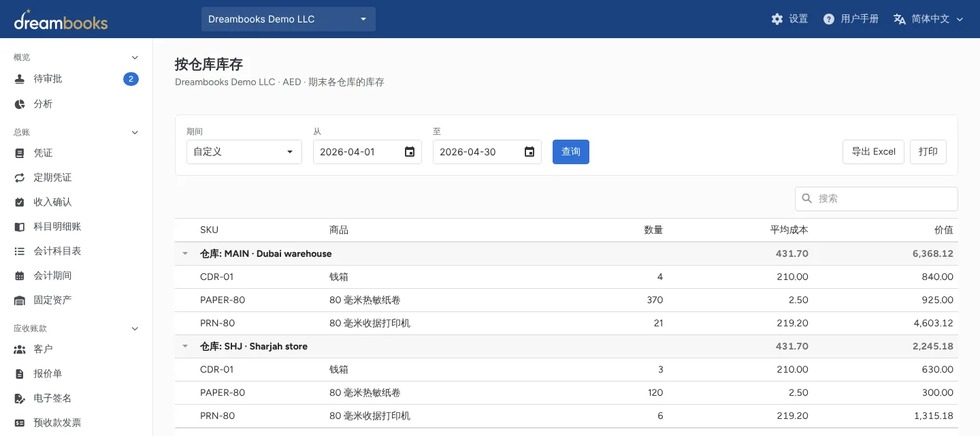Go to 分析 in the sidebar
This screenshot has height=436, width=980.
pos(76,104)
